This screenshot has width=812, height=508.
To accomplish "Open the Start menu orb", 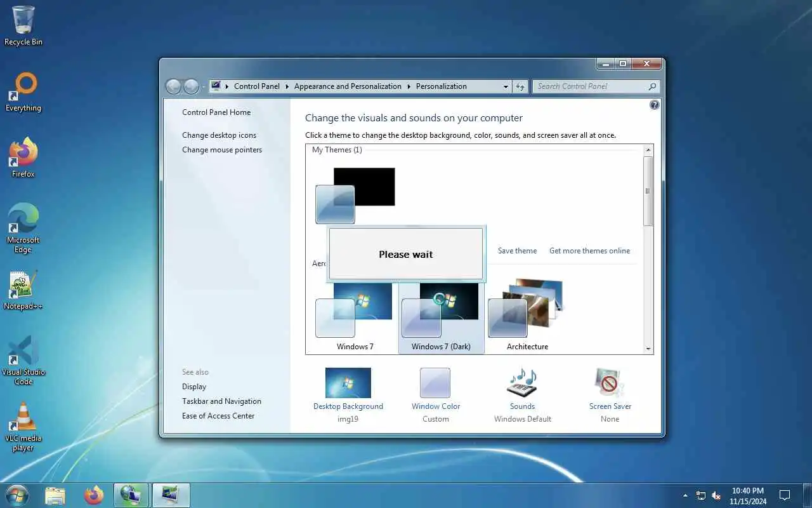I will tap(17, 495).
